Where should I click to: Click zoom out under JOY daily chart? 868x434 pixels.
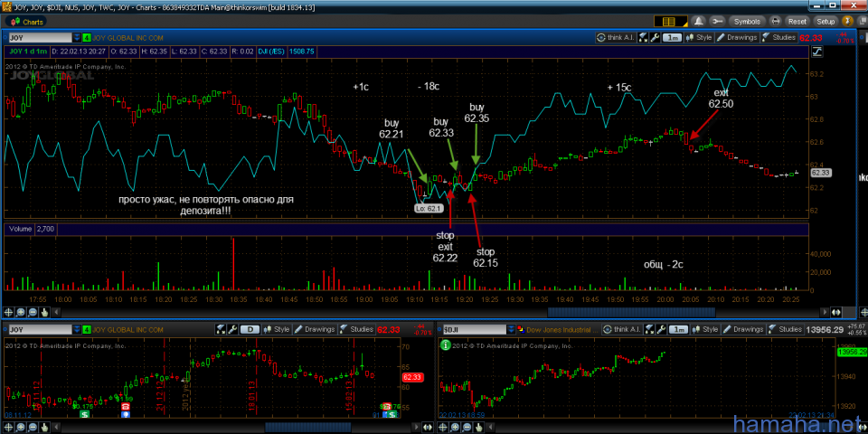pos(33,427)
